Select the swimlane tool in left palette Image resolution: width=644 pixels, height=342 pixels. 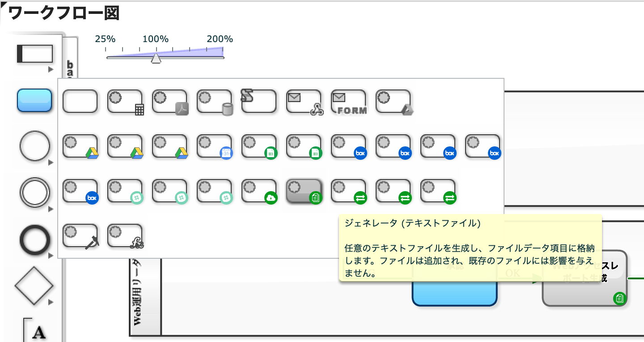click(x=35, y=54)
